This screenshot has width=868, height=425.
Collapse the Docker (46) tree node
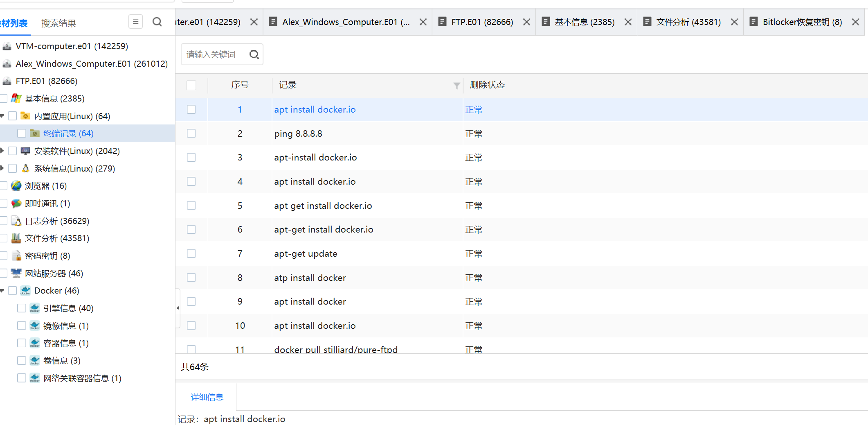coord(2,291)
